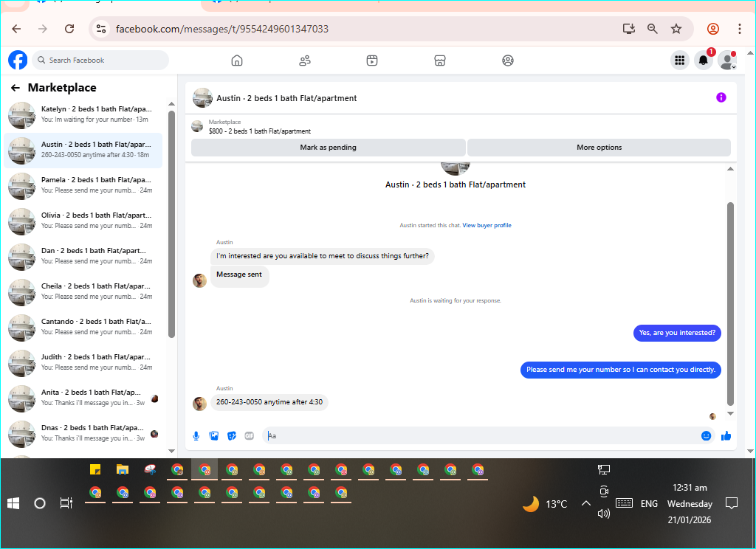Image resolution: width=756 pixels, height=549 pixels.
Task: Open the $800 2 beds listing link
Action: pos(259,131)
